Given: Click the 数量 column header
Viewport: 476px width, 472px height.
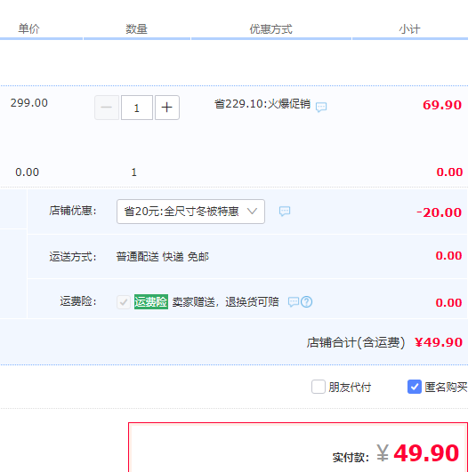Looking at the screenshot, I should point(137,29).
